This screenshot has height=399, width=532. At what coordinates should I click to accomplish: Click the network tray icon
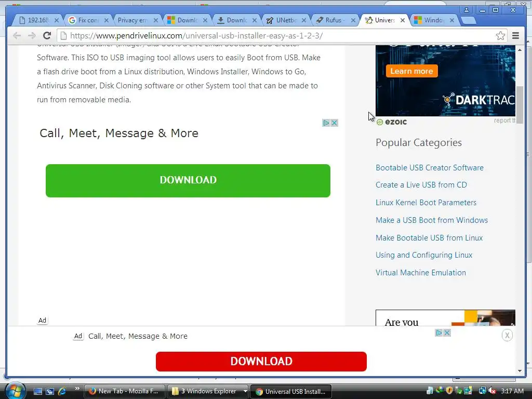tap(482, 391)
